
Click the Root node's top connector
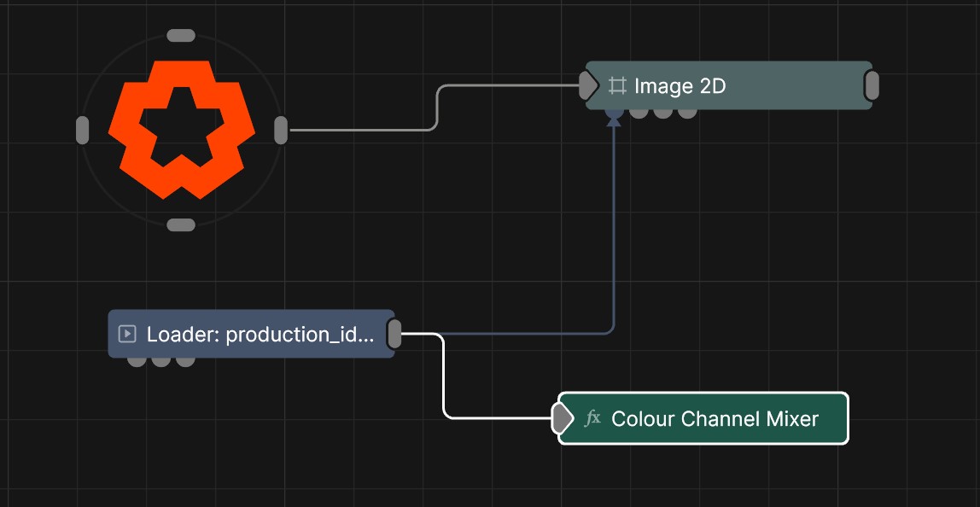tap(181, 36)
